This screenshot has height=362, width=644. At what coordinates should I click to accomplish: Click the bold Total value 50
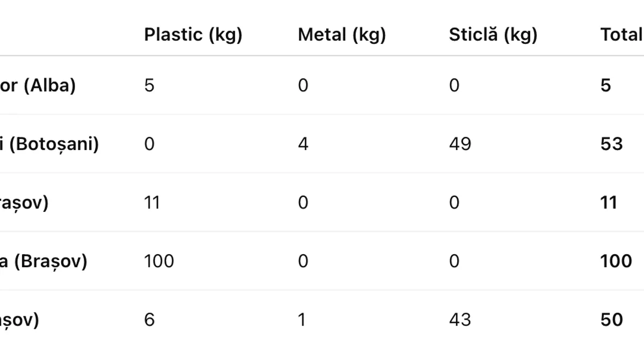(x=611, y=320)
